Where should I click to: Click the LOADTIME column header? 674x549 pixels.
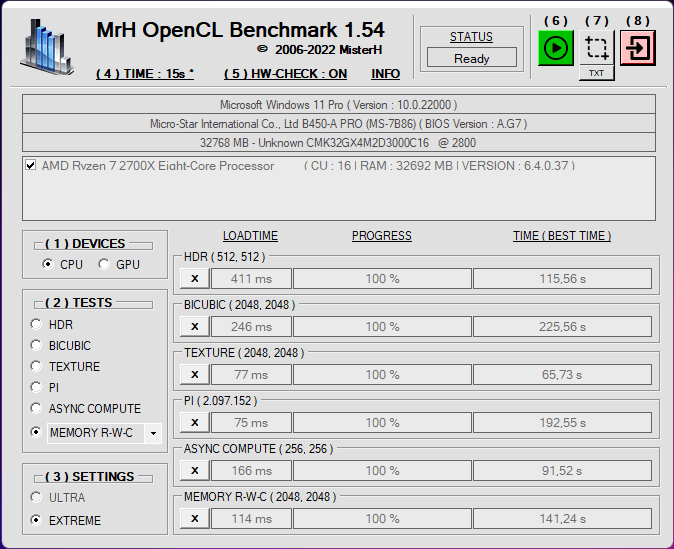pyautogui.click(x=250, y=236)
